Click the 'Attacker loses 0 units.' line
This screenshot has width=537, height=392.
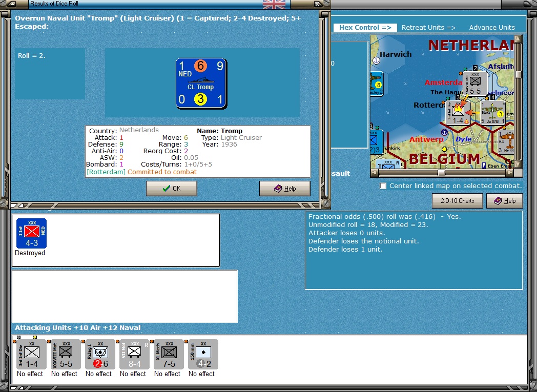tap(345, 233)
